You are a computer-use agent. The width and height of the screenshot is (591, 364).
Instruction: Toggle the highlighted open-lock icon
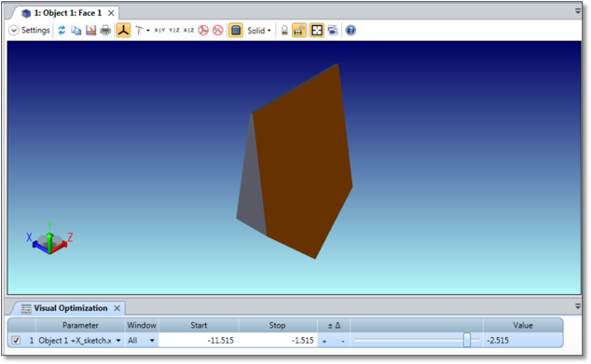click(x=299, y=30)
